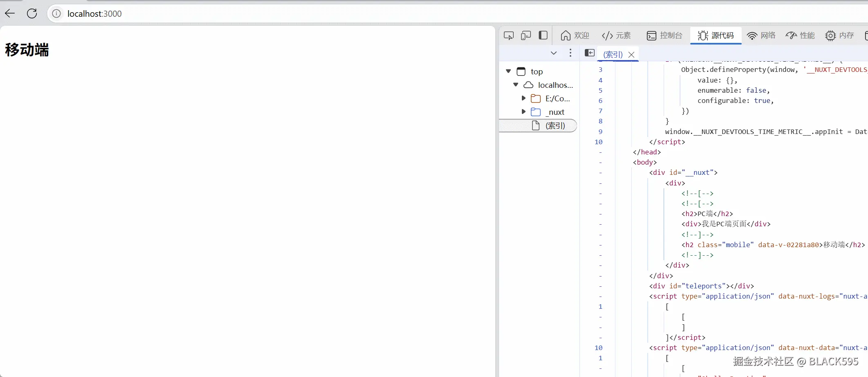Open navigator three-dot more options menu
The image size is (868, 377).
click(570, 53)
